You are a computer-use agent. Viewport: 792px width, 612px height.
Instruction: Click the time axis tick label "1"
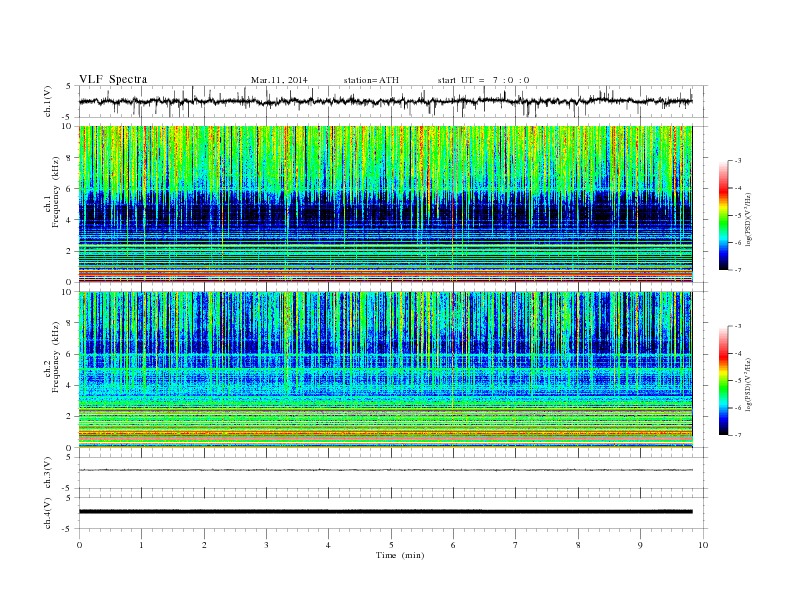tap(141, 545)
